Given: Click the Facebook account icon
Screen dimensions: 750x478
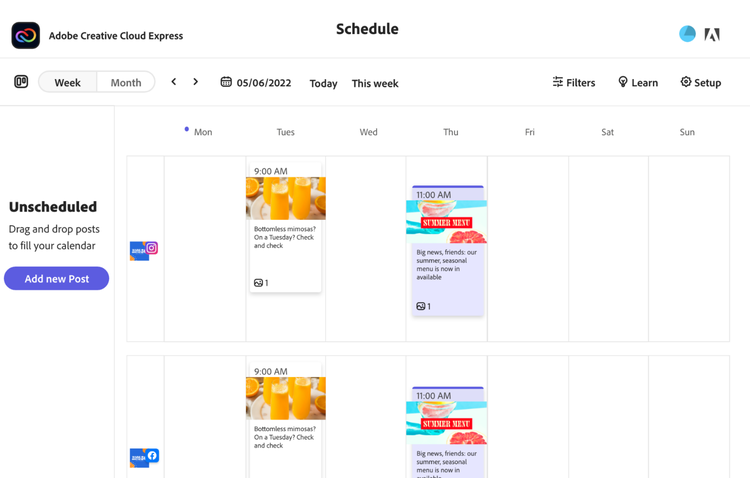Looking at the screenshot, I should pos(152,456).
